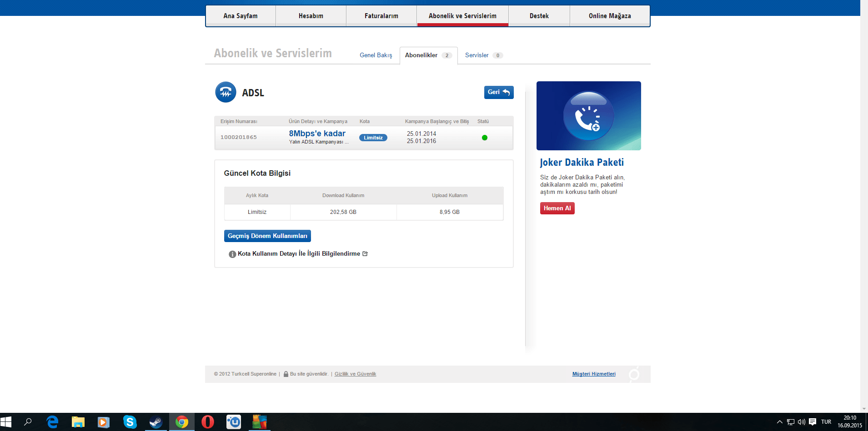
Task: Click access number 1000201865
Action: click(x=239, y=137)
